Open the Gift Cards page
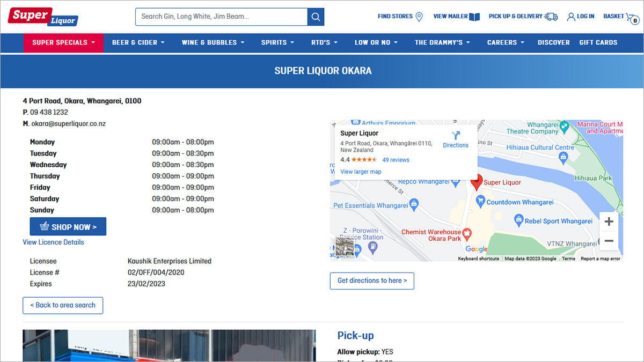 [x=598, y=42]
